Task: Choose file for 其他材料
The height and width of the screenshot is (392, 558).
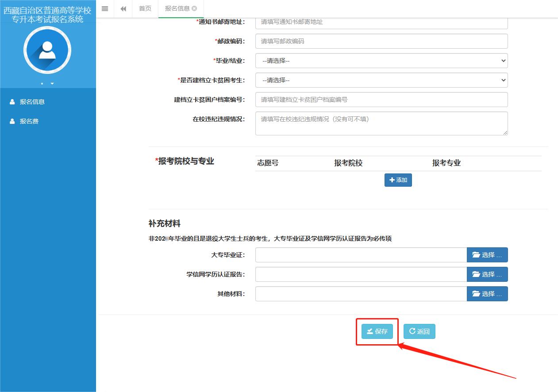Action: 487,294
